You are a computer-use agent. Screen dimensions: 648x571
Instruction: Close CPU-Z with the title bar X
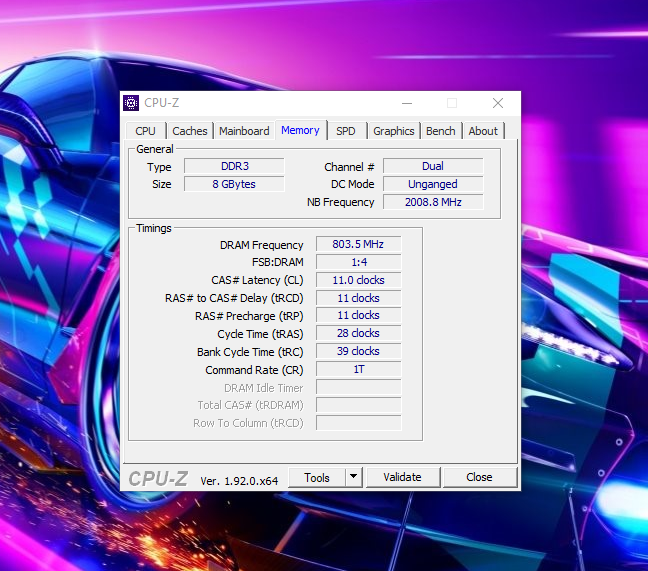click(x=497, y=103)
